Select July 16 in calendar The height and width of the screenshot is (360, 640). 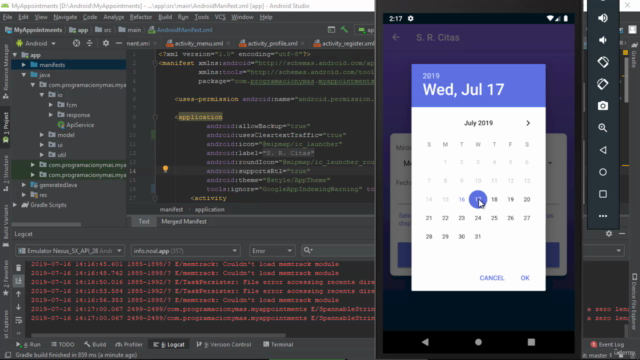tap(462, 200)
